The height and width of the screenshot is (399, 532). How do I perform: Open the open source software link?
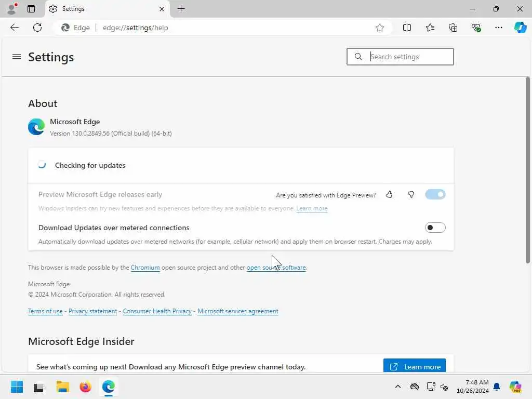click(x=276, y=268)
